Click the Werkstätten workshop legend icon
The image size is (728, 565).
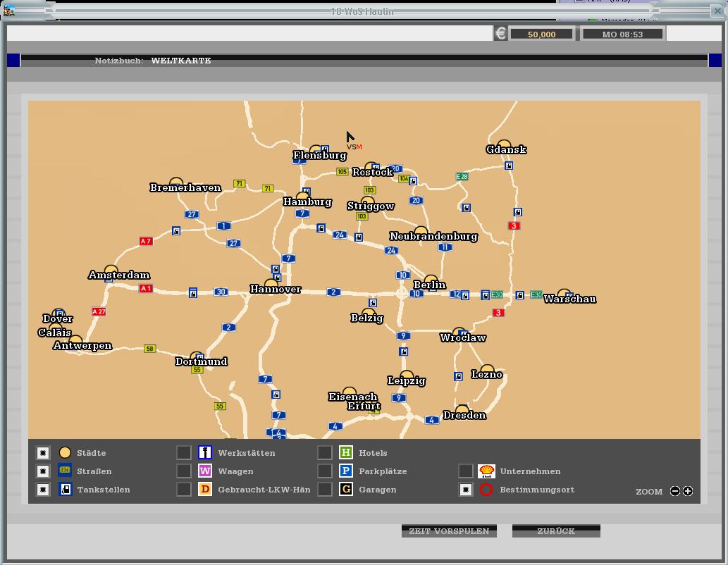pos(205,453)
